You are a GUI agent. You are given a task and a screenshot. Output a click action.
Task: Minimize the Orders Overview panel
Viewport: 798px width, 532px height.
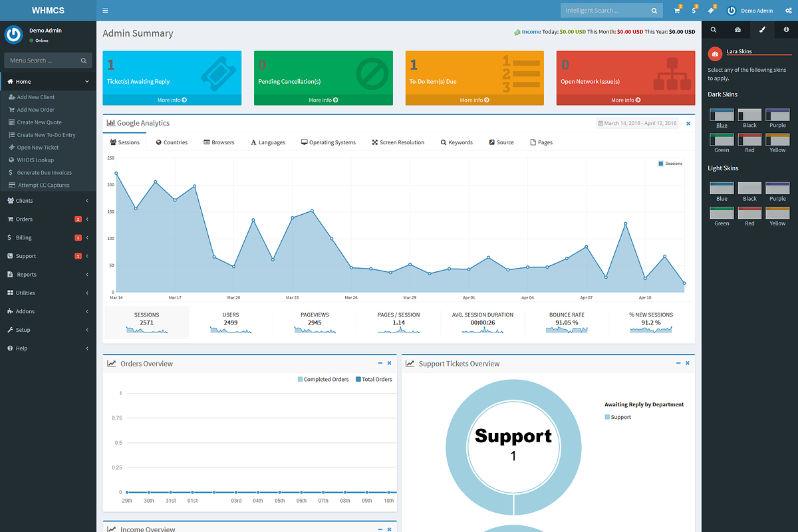click(380, 363)
